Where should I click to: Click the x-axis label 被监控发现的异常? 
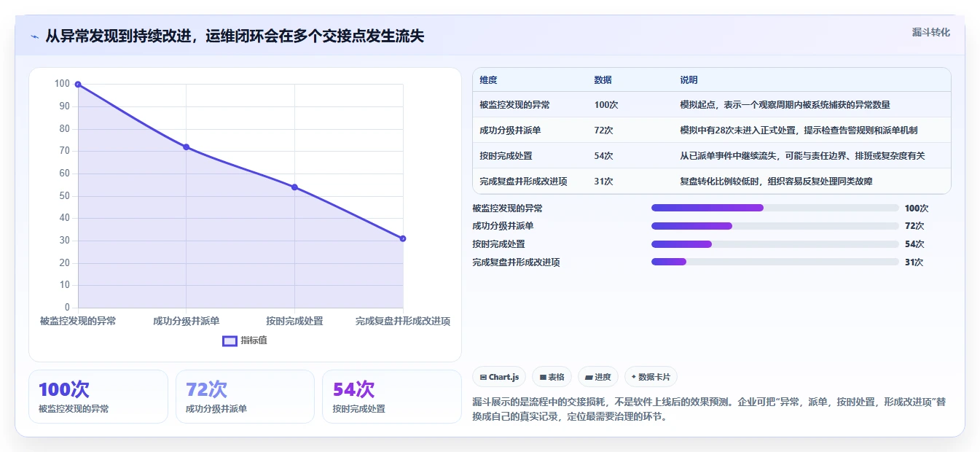tap(78, 321)
